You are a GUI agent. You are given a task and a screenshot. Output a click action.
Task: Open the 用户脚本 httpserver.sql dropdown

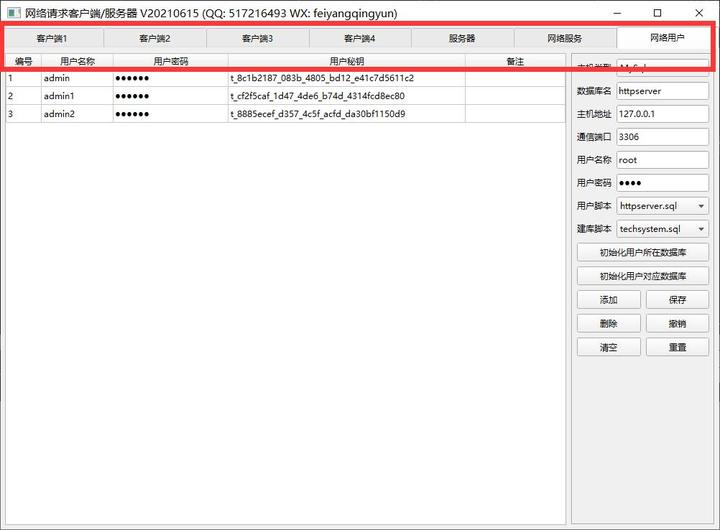point(662,206)
